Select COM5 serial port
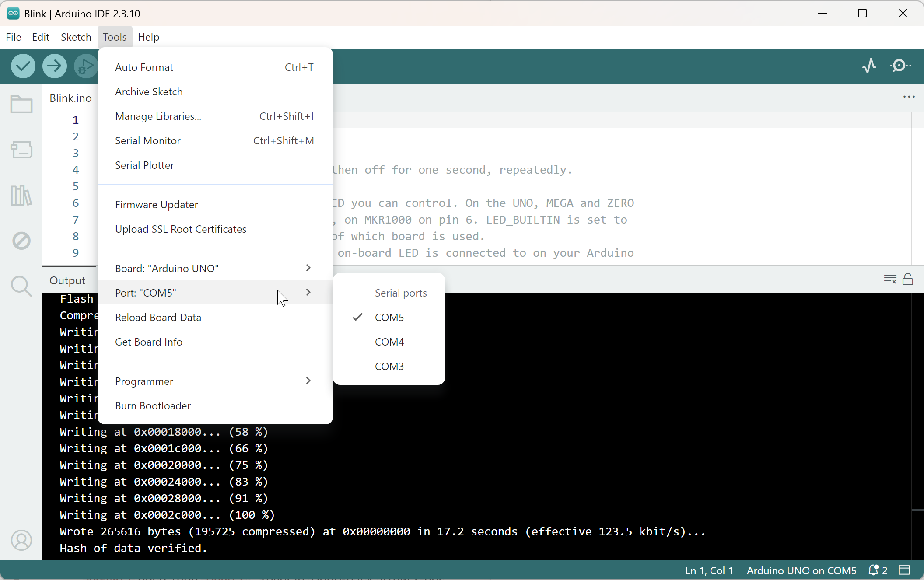The height and width of the screenshot is (580, 924). click(389, 317)
